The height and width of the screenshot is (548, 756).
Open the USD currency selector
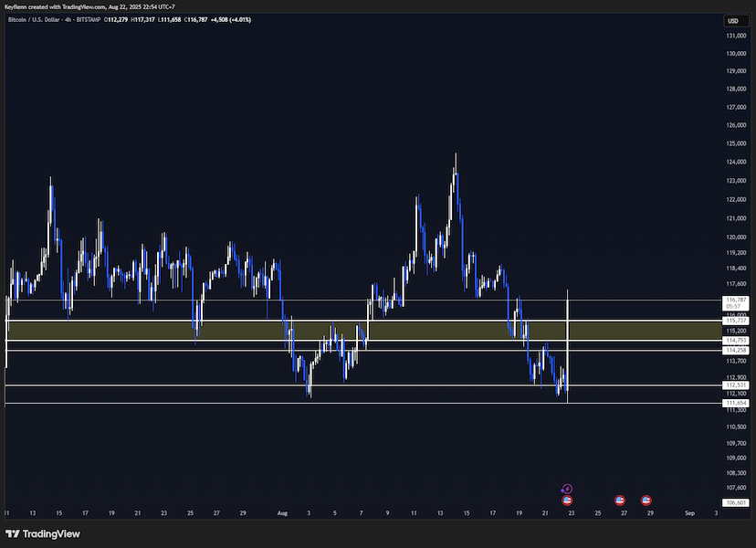(x=736, y=21)
